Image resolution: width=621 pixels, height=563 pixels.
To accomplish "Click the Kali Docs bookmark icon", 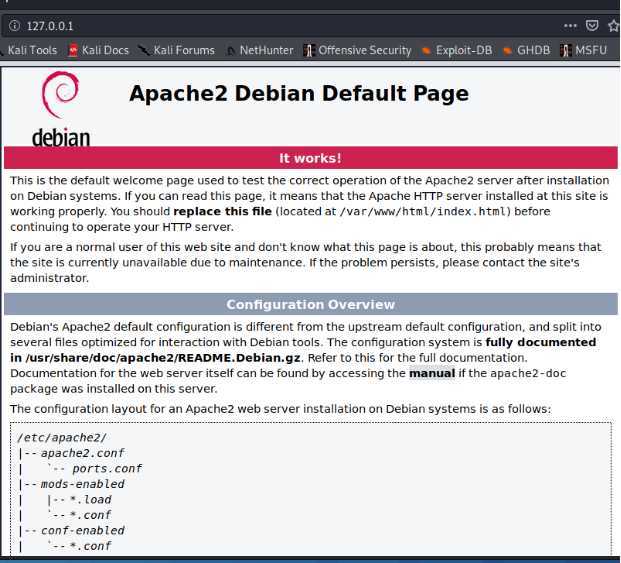I will (73, 50).
